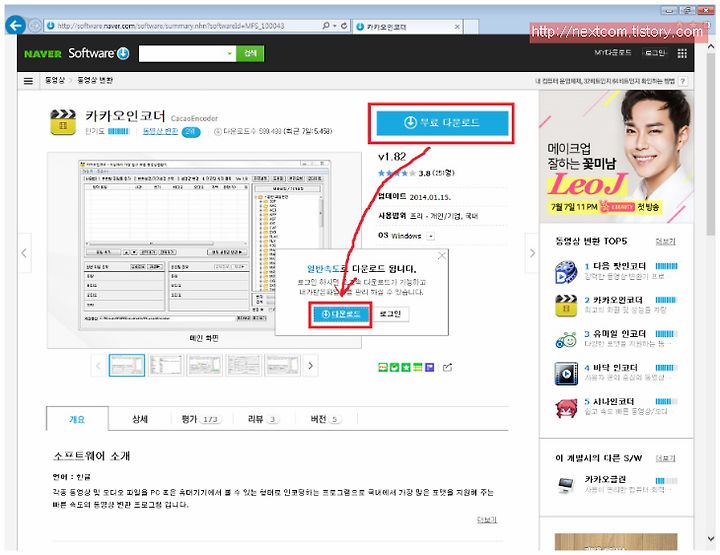Viewport: 720px width, 555px height.
Task: Click the left page navigation arrow
Action: point(24,253)
